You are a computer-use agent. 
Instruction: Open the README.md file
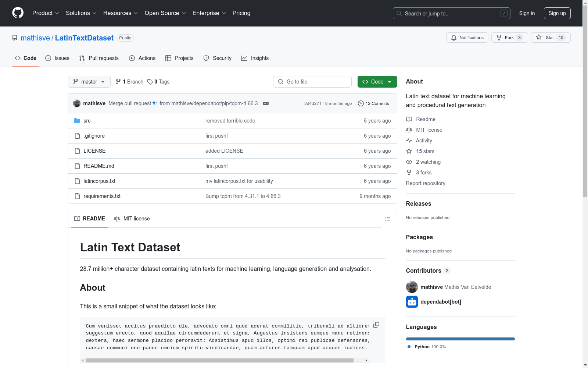point(99,166)
